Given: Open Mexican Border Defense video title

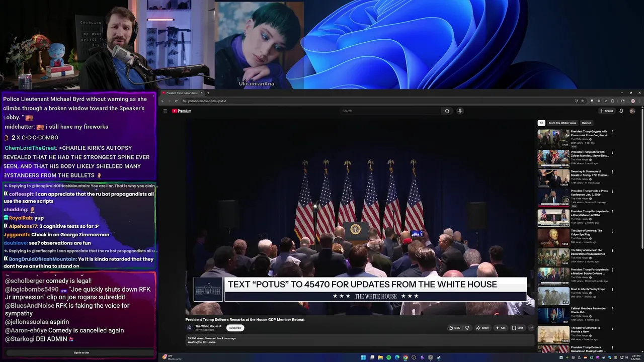Looking at the screenshot, I should tap(590, 271).
